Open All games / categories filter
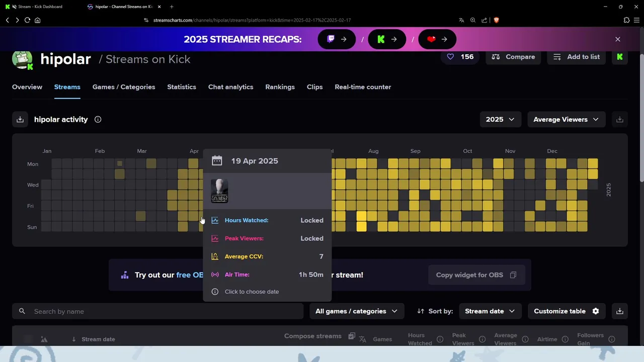Screen dimensions: 644x362 (x=356, y=311)
